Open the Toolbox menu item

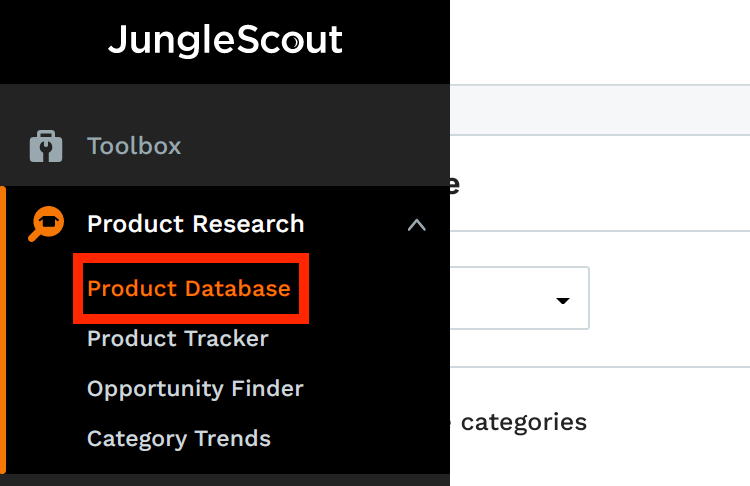coord(134,146)
